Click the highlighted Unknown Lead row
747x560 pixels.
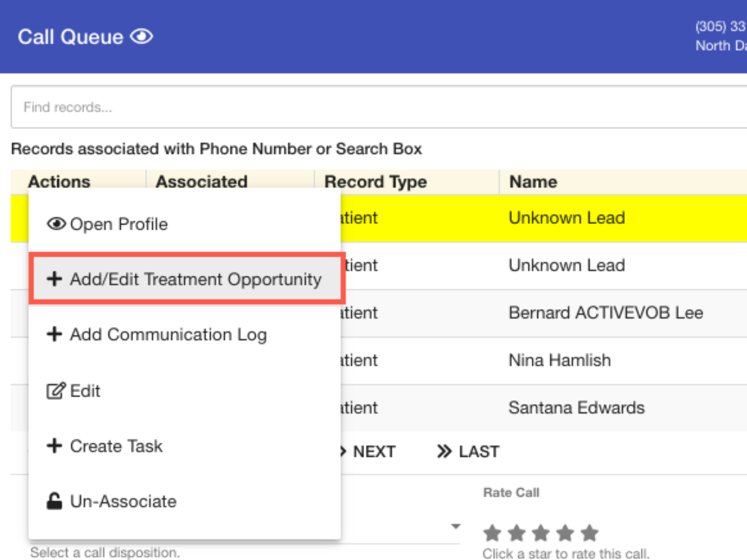point(566,218)
